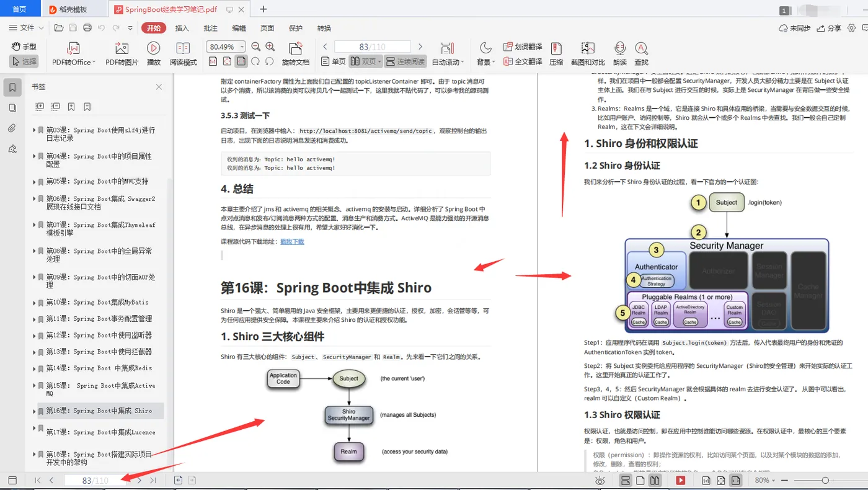The height and width of the screenshot is (490, 868).
Task: Toggle 双页 double page view
Action: 365,61
